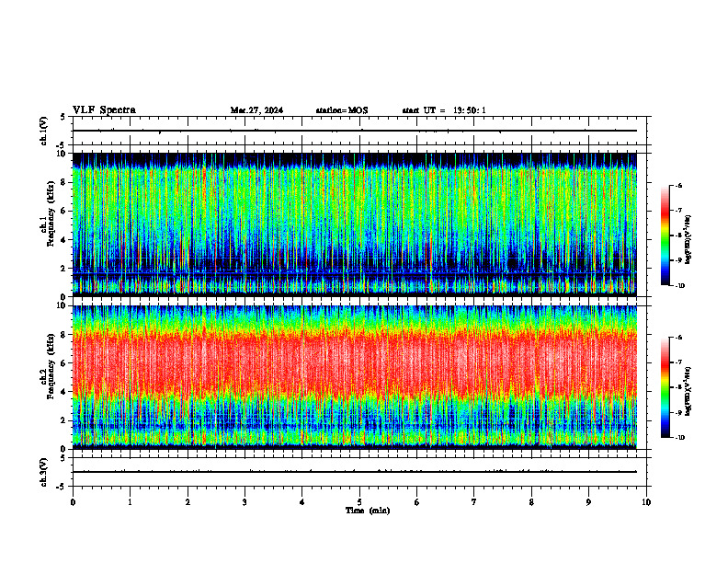The height and width of the screenshot is (563, 728).
Task: Click inside the ch.1 spectrogram panel
Action: coord(355,224)
